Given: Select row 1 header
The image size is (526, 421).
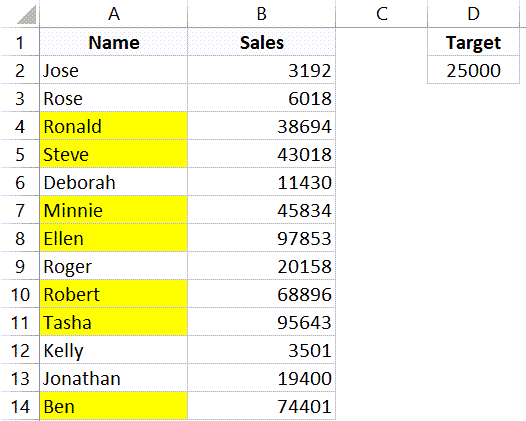Looking at the screenshot, I should (20, 42).
